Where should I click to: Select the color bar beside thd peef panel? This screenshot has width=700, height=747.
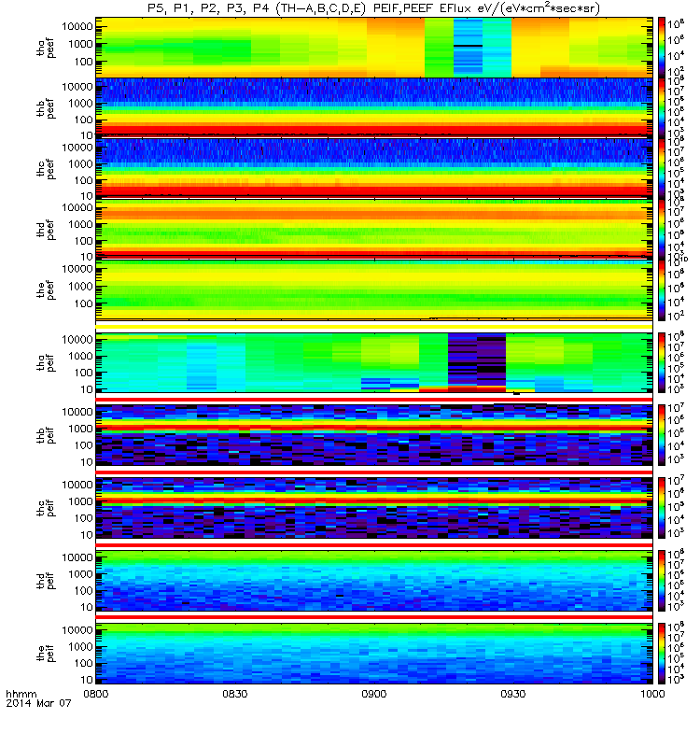click(662, 229)
